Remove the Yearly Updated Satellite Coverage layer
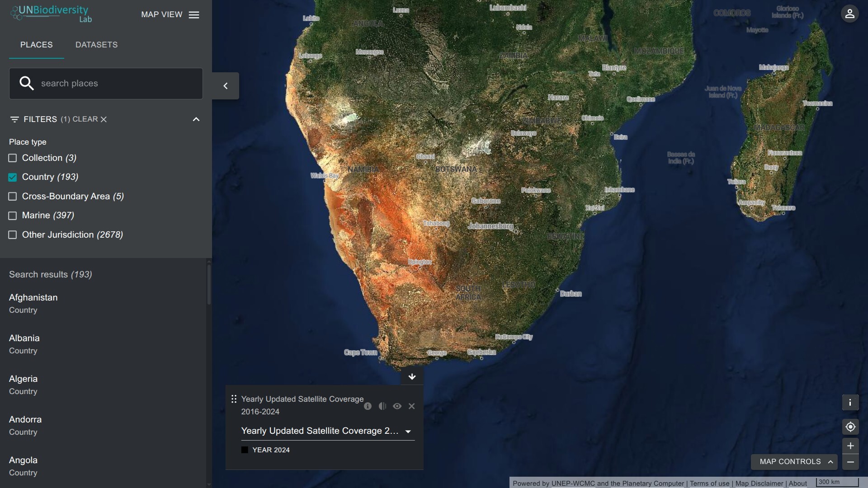Image resolution: width=868 pixels, height=488 pixels. click(x=411, y=406)
